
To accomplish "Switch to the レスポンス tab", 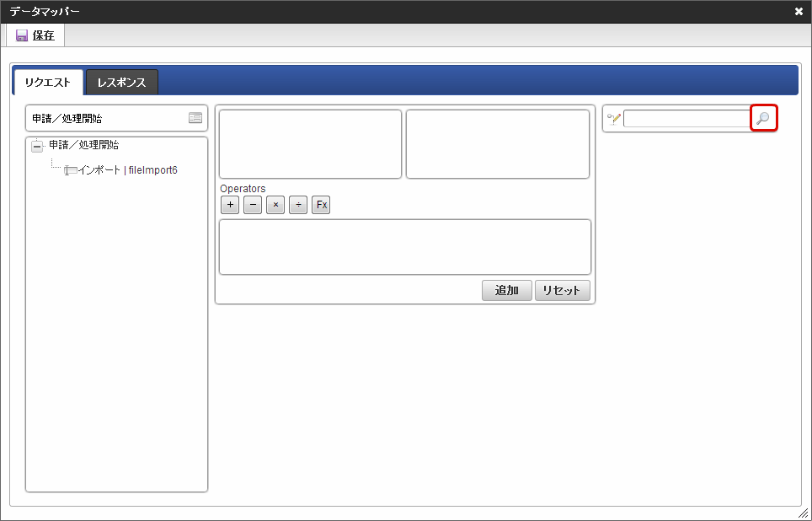I will point(121,83).
